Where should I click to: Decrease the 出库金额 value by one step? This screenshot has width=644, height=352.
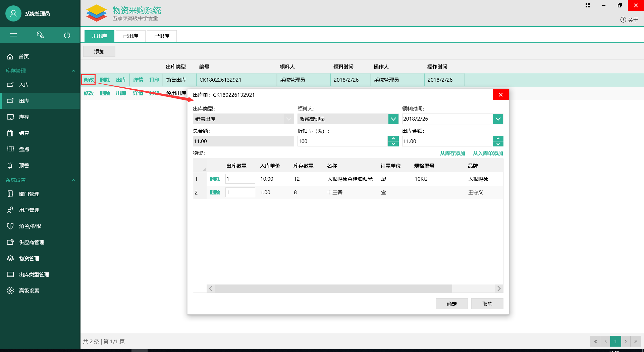tap(498, 144)
